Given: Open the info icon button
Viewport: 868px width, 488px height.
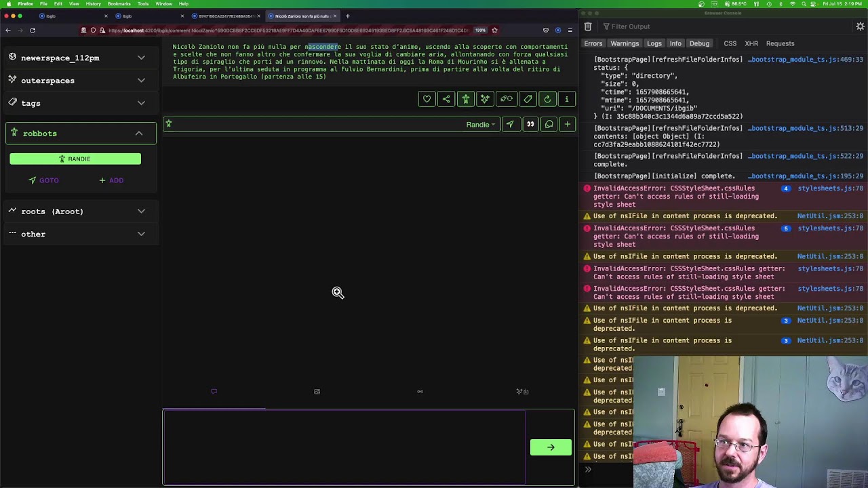Looking at the screenshot, I should (567, 99).
